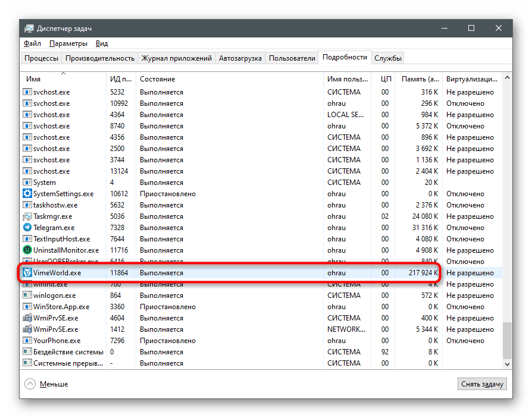Viewport: 532px width, 418px height.
Task: Click the Системные прерывания process icon
Action: 27,363
